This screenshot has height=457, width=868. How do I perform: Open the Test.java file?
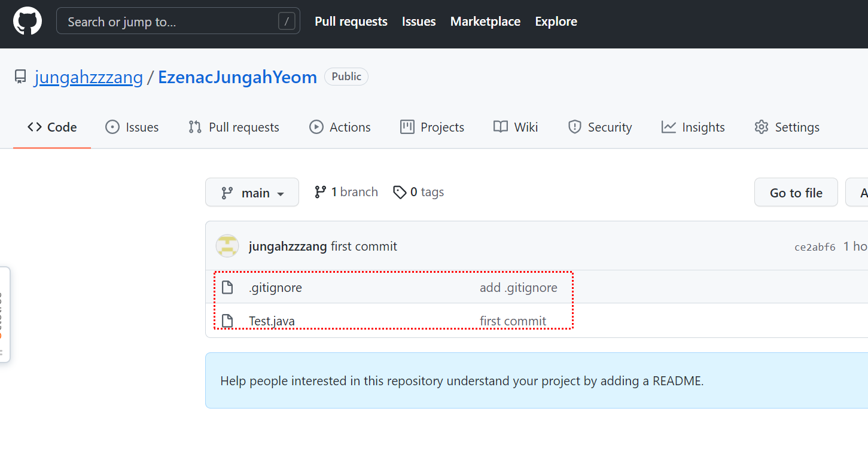272,321
